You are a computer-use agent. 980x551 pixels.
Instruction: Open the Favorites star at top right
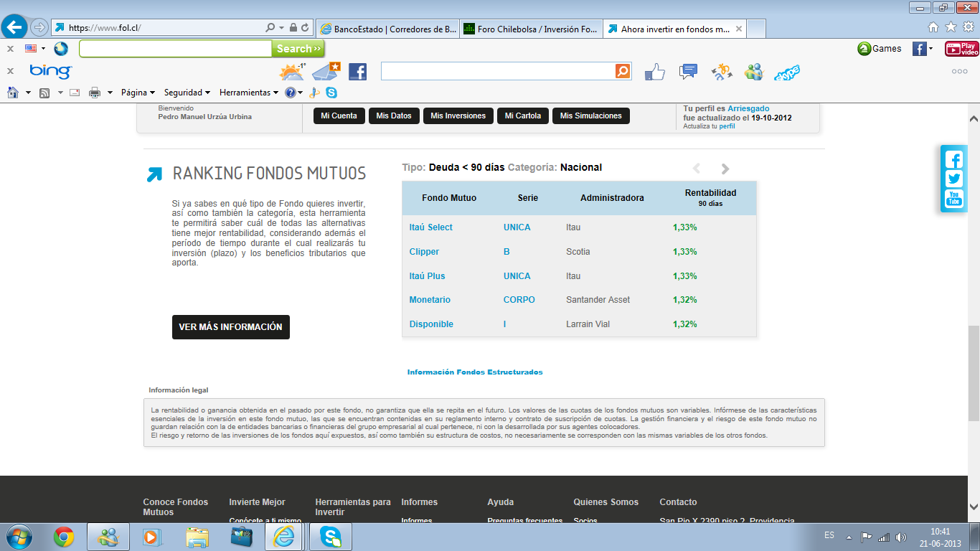951,27
